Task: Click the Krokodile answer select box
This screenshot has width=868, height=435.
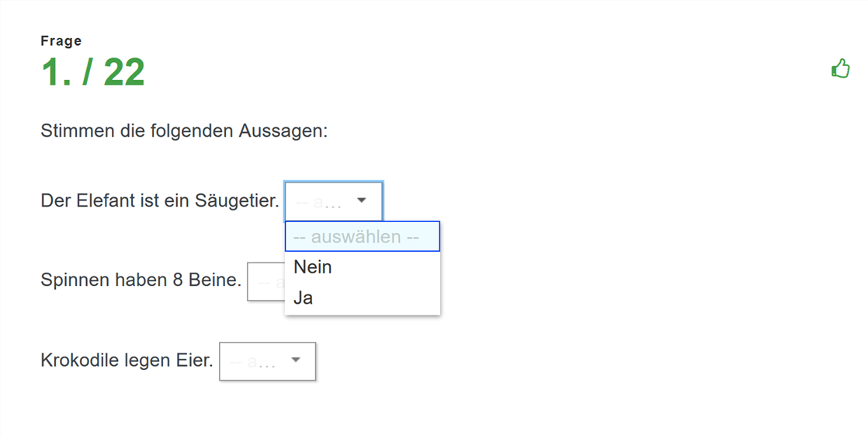Action: click(x=267, y=361)
